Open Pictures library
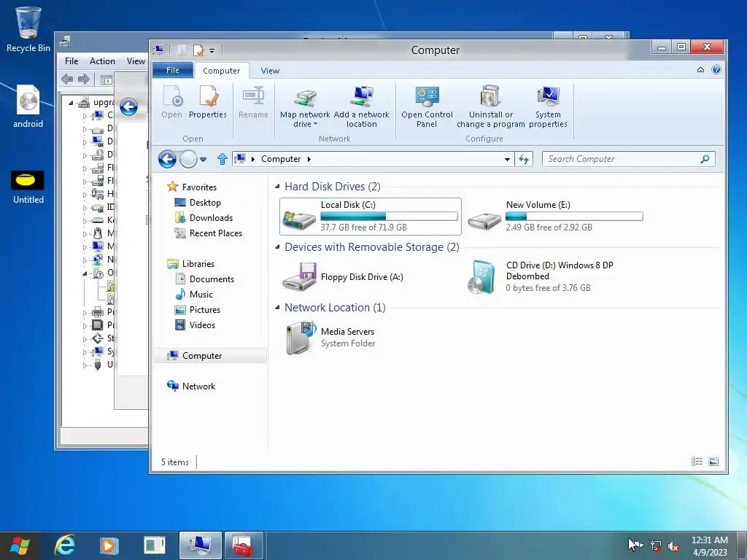 click(x=204, y=309)
